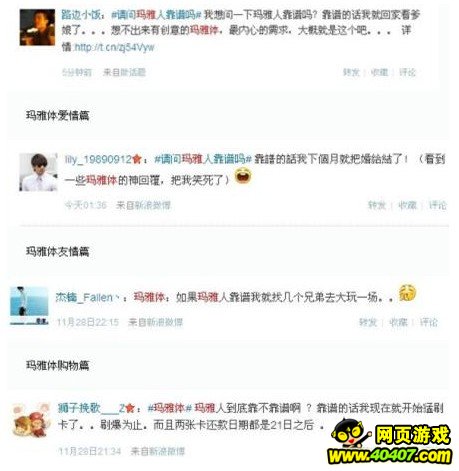Open the #请问玛雅人靠谱吗# hashtag in first post

tap(156, 15)
